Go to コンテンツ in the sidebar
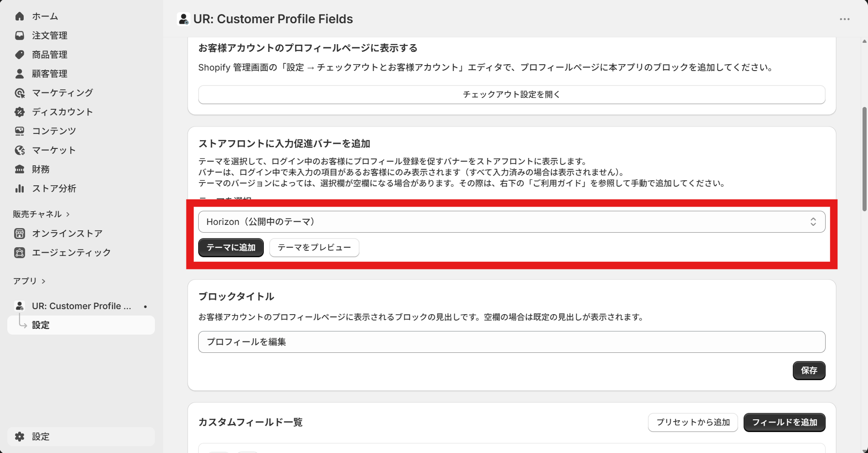Viewport: 868px width, 453px height. (54, 131)
